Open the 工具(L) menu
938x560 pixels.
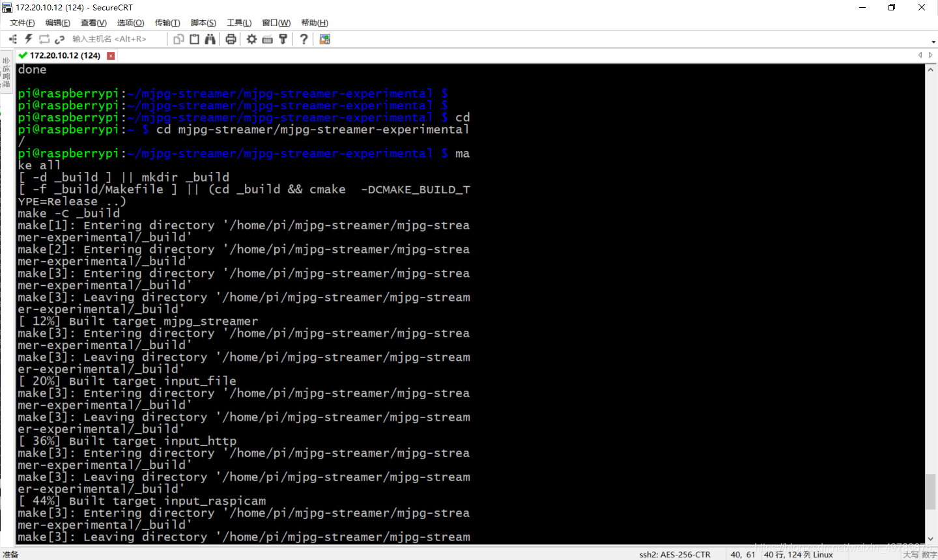[x=239, y=23]
